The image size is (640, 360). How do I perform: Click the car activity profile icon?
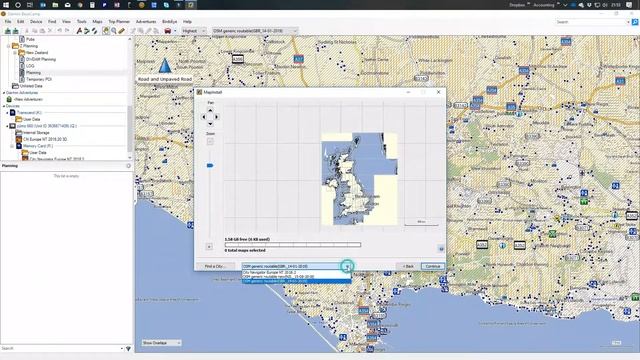point(168,31)
